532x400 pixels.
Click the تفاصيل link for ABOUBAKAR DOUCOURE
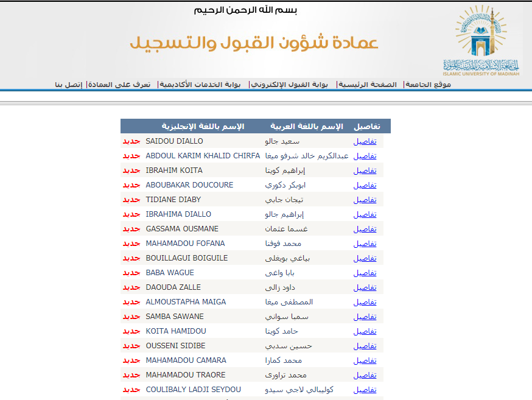[365, 185]
